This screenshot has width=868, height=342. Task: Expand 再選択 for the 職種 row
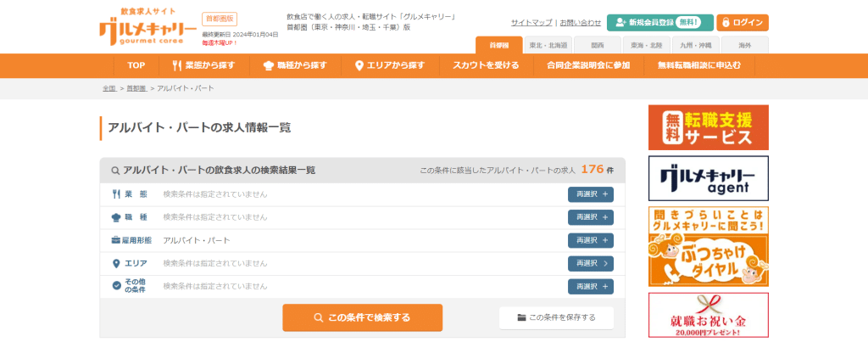[x=590, y=217]
